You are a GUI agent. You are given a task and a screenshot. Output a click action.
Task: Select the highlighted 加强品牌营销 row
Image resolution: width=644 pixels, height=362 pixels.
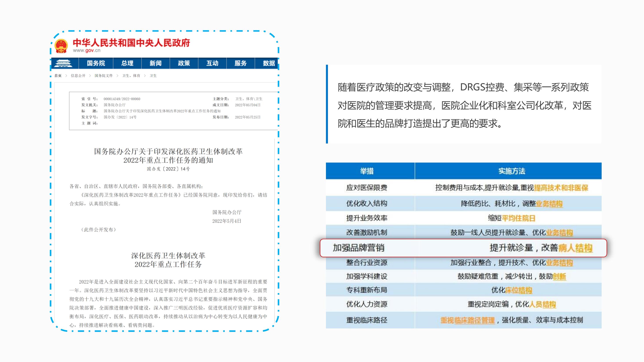coord(463,248)
